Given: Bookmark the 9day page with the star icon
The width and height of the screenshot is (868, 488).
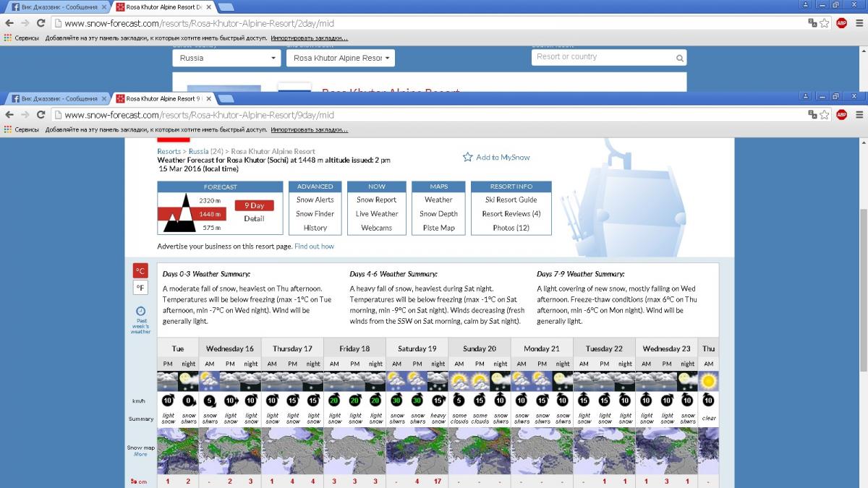Looking at the screenshot, I should tap(825, 114).
